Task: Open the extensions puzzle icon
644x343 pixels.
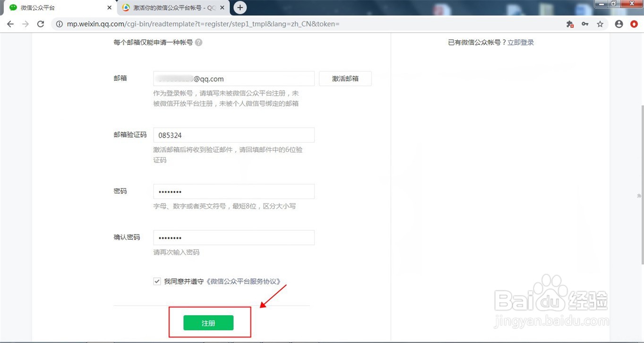Action: coord(570,24)
